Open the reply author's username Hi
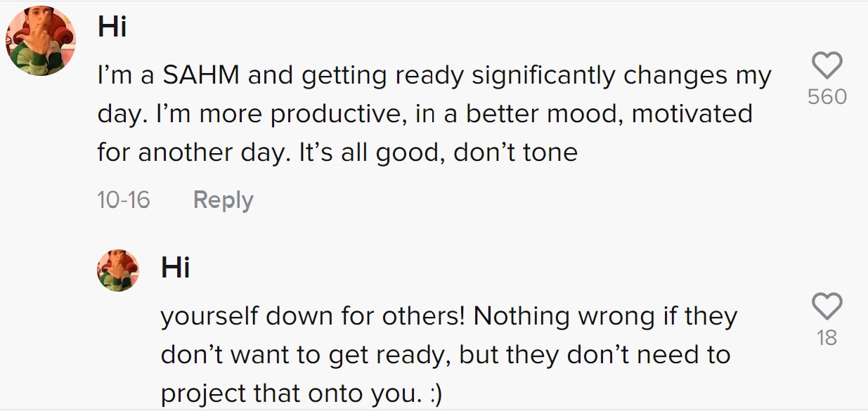This screenshot has height=411, width=868. coord(175,267)
